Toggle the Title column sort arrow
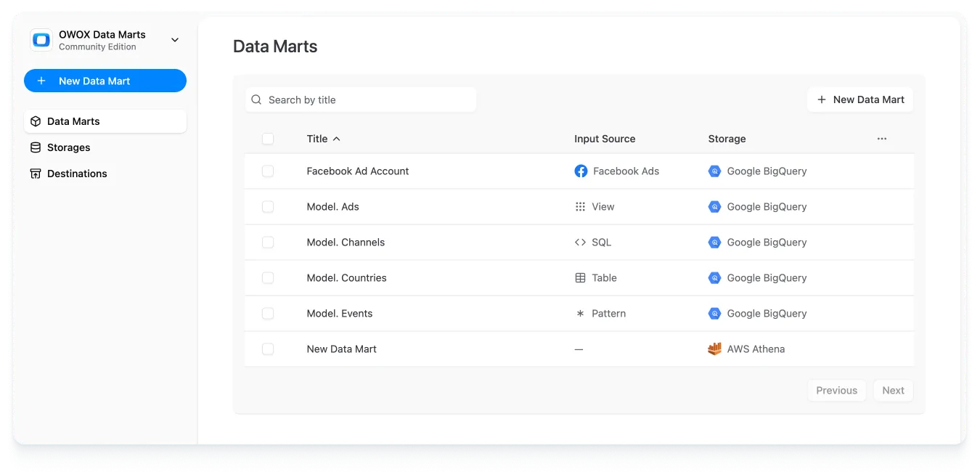Image resolution: width=980 pixels, height=472 pixels. pyautogui.click(x=338, y=139)
